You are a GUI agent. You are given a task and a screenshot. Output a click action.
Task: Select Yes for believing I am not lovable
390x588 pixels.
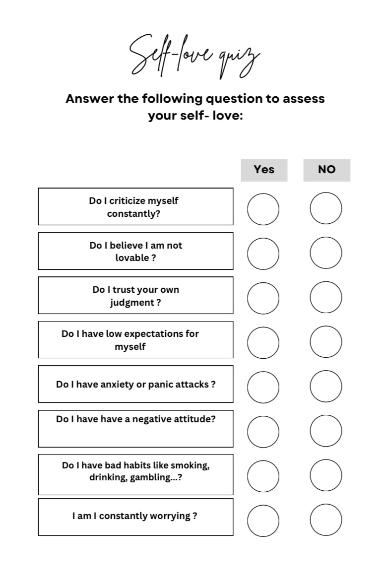pos(263,254)
